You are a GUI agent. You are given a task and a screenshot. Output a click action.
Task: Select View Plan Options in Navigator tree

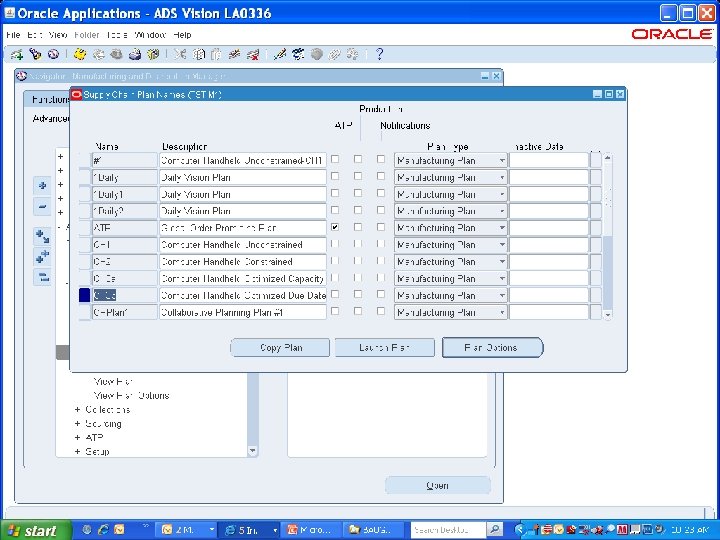[131, 395]
